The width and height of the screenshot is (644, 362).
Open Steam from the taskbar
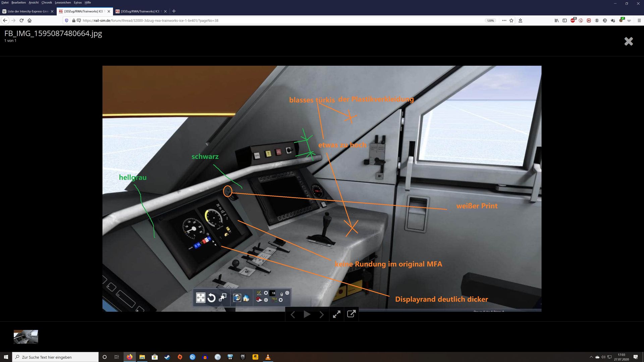coord(167,357)
